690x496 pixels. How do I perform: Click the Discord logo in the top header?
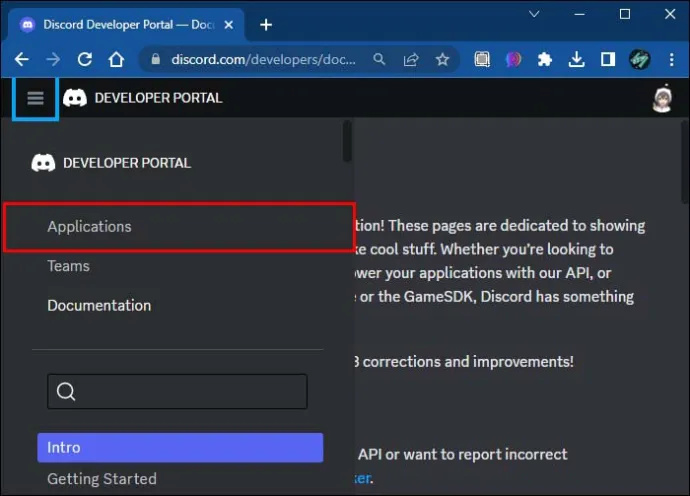click(x=75, y=98)
